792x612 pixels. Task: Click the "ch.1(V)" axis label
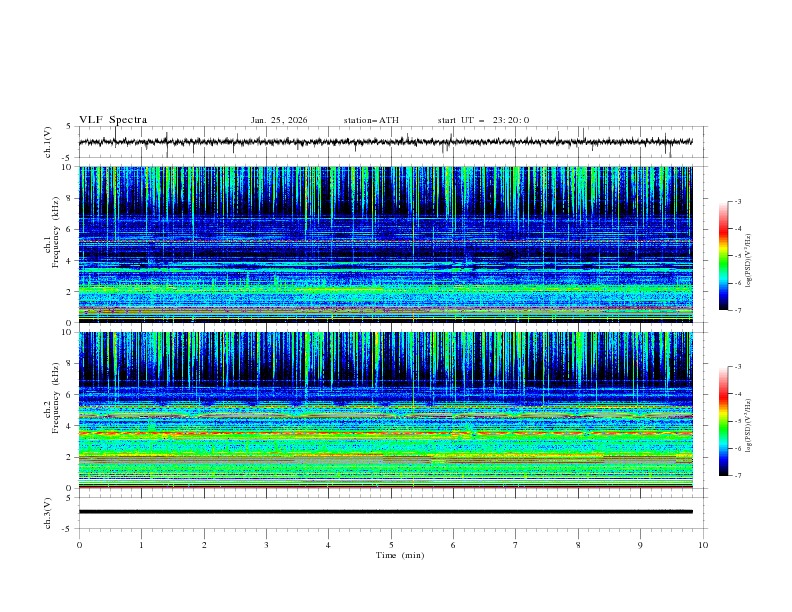click(x=48, y=142)
